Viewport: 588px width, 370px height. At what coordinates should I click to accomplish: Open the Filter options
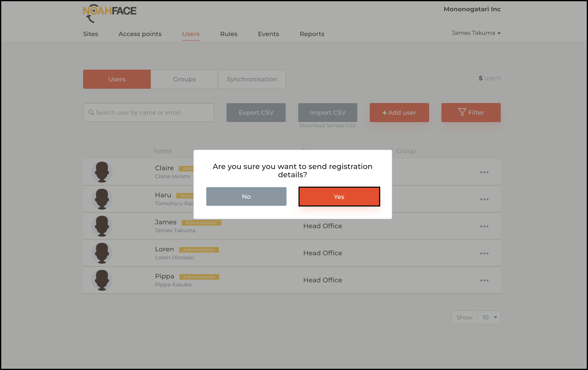click(x=470, y=113)
